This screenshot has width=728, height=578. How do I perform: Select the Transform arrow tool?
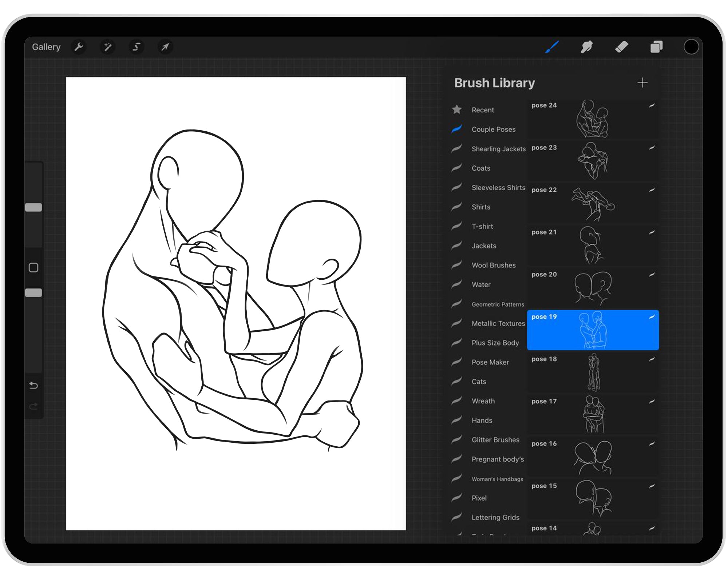coord(165,47)
